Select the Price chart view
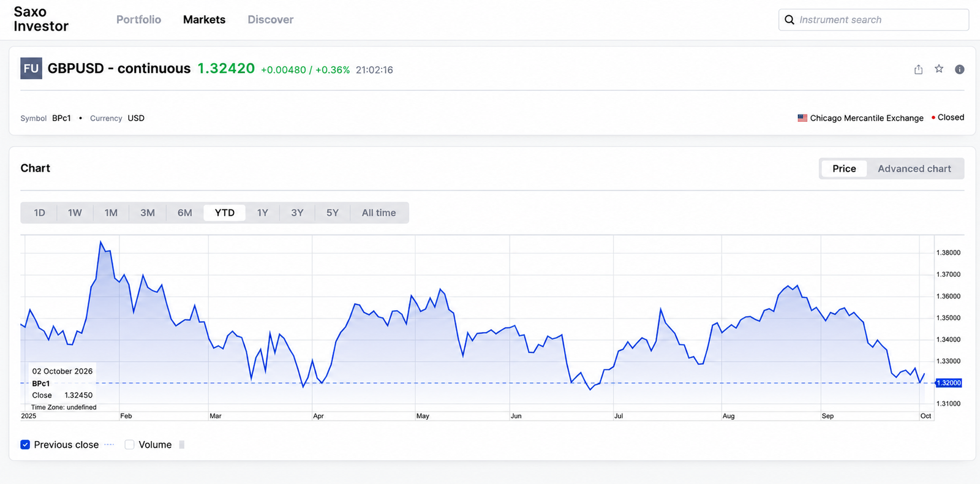The height and width of the screenshot is (484, 980). pyautogui.click(x=844, y=168)
